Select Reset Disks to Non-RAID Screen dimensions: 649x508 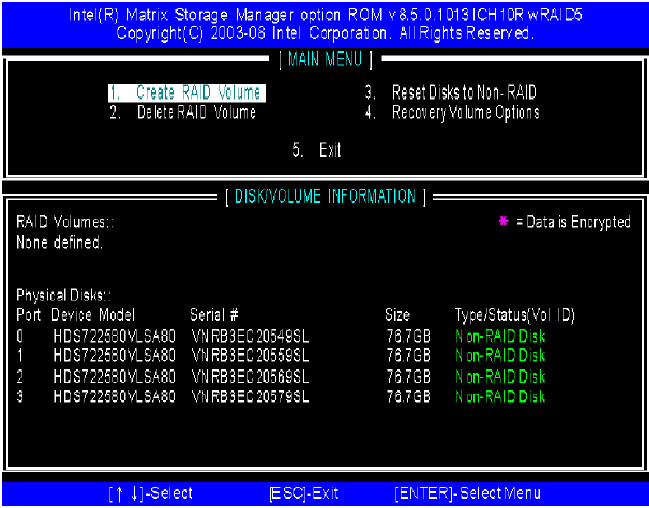pos(451,92)
